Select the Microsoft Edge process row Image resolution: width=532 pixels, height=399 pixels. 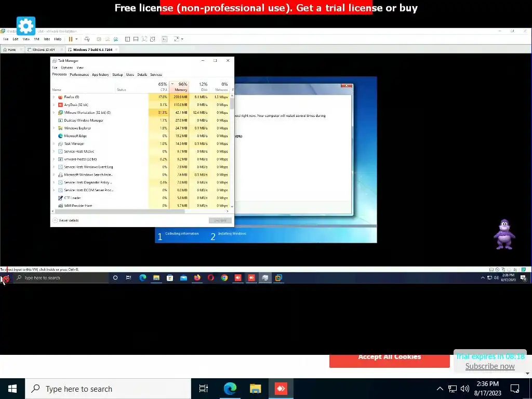(140, 136)
